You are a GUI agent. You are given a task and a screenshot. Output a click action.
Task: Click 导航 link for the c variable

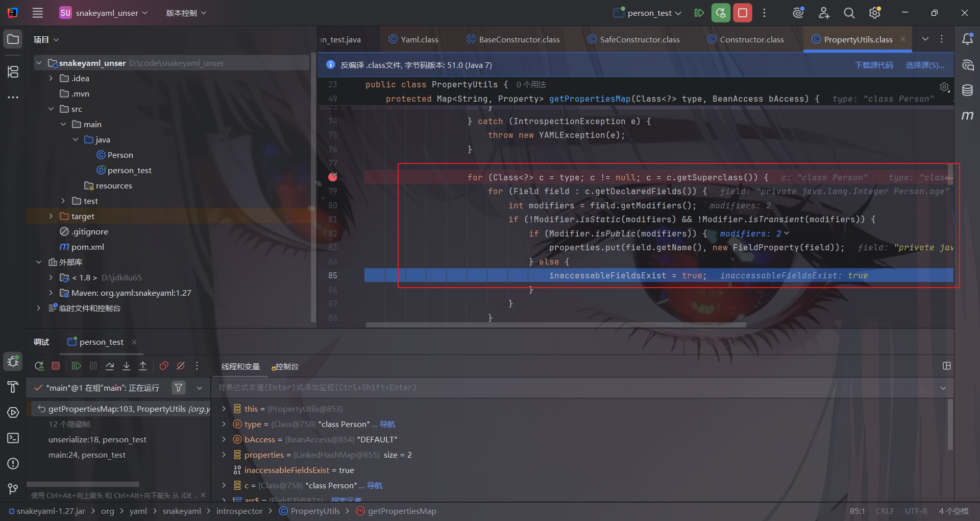375,485
